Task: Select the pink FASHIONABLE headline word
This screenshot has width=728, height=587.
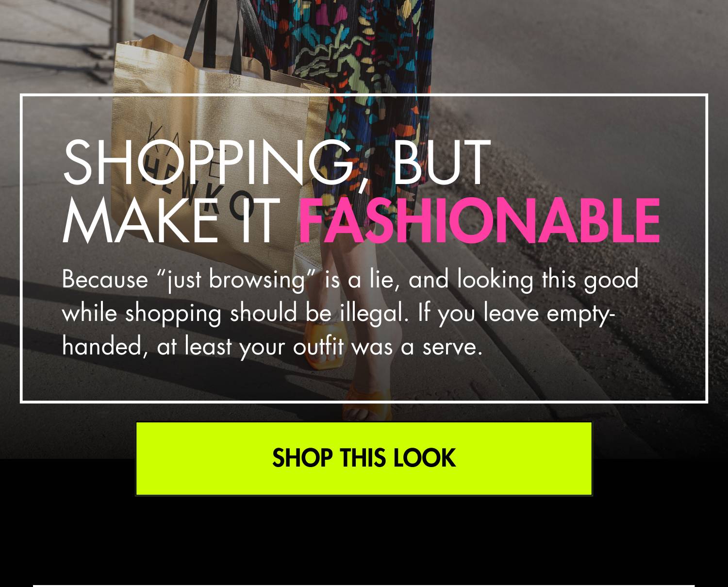Action: click(x=480, y=220)
